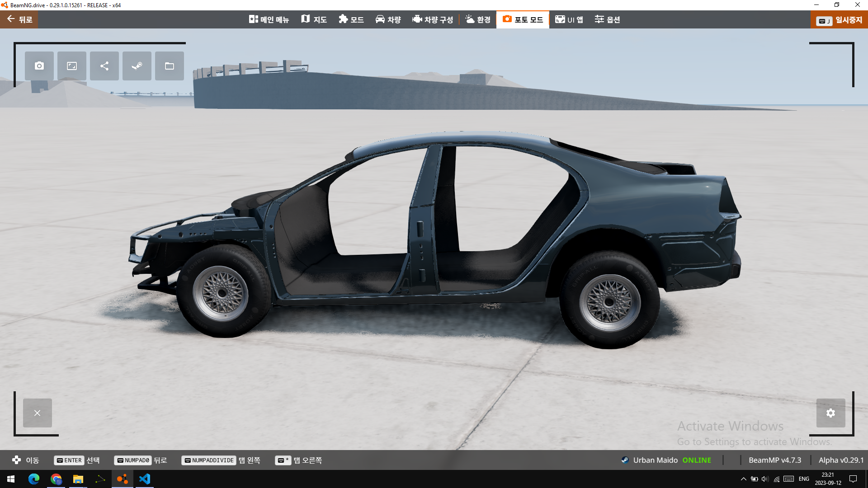868x488 pixels.
Task: Take a screenshot with the camera icon
Action: click(x=39, y=66)
